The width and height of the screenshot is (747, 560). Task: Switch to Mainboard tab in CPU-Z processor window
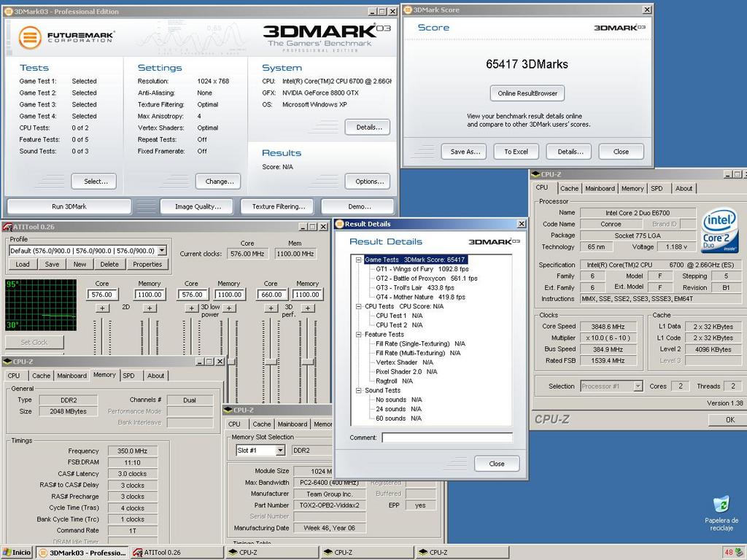[600, 189]
